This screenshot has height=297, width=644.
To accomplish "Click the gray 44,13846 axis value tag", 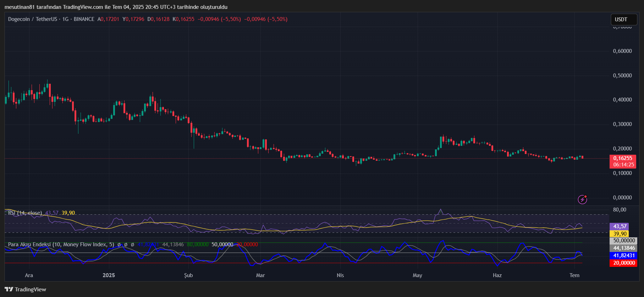I will 624,248.
